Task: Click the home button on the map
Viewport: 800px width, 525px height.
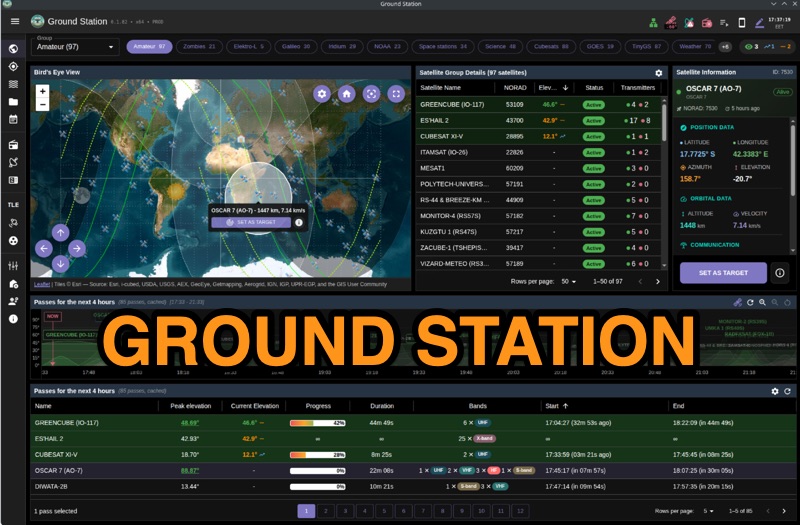Action: click(346, 93)
